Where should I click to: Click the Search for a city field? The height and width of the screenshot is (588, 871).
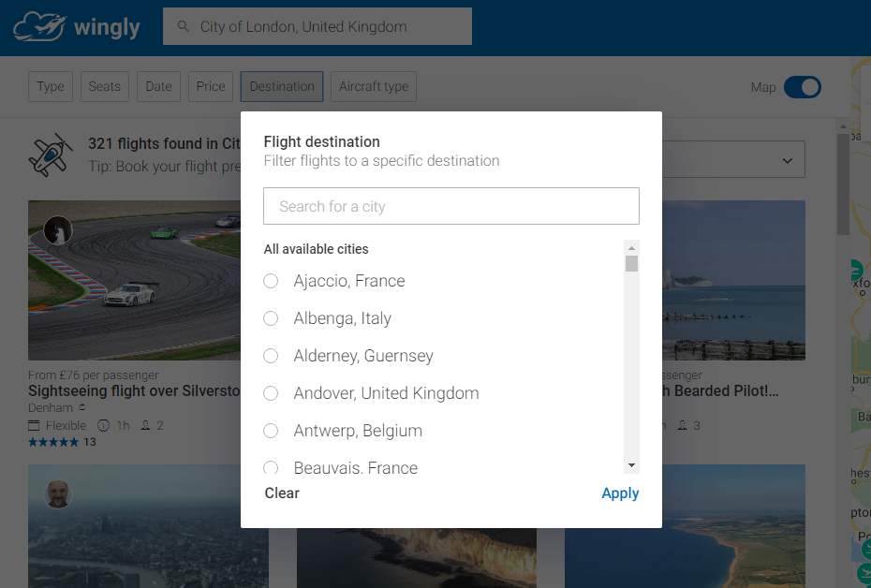point(451,206)
